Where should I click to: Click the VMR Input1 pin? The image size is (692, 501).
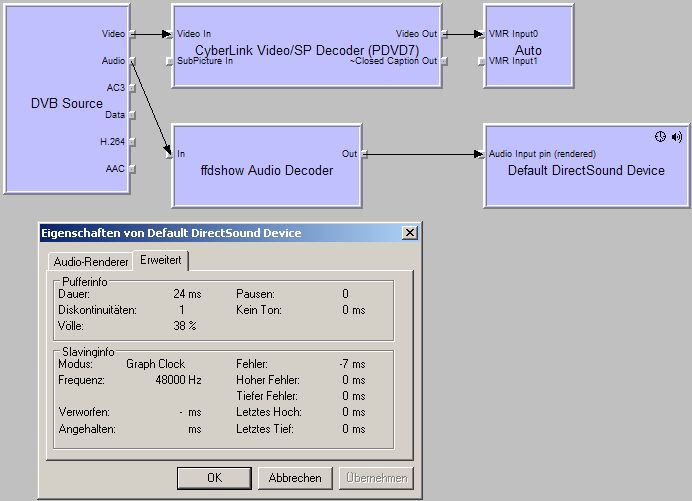[481, 61]
